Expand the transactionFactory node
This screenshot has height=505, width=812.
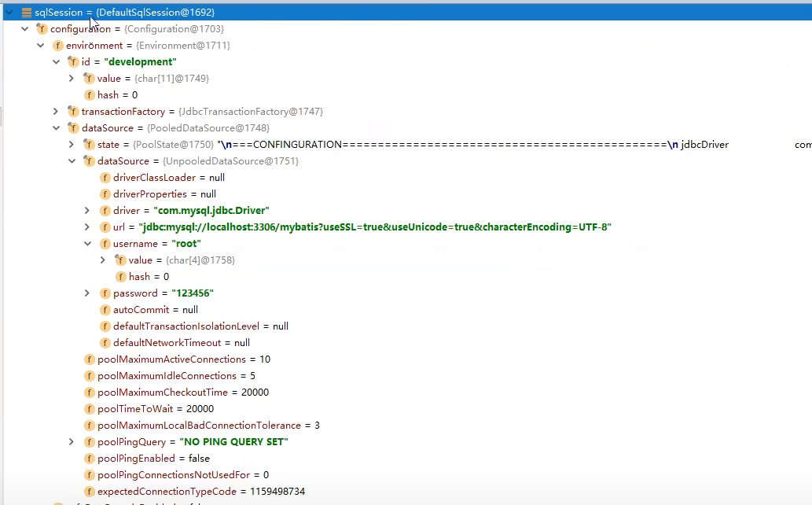click(x=56, y=112)
